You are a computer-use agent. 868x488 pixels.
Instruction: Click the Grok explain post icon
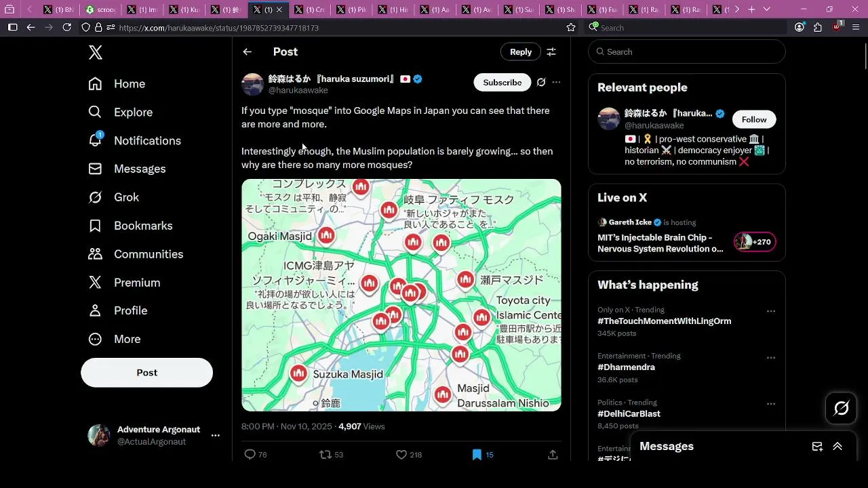[541, 82]
